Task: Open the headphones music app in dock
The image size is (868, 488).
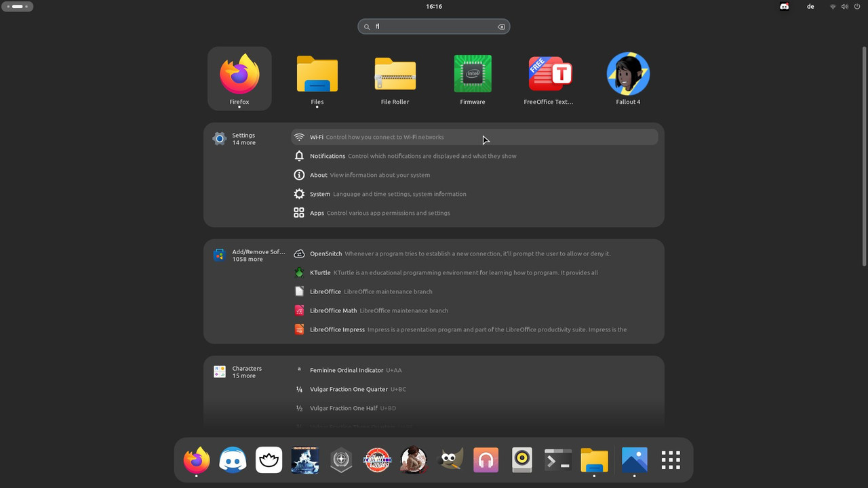Action: tap(486, 460)
